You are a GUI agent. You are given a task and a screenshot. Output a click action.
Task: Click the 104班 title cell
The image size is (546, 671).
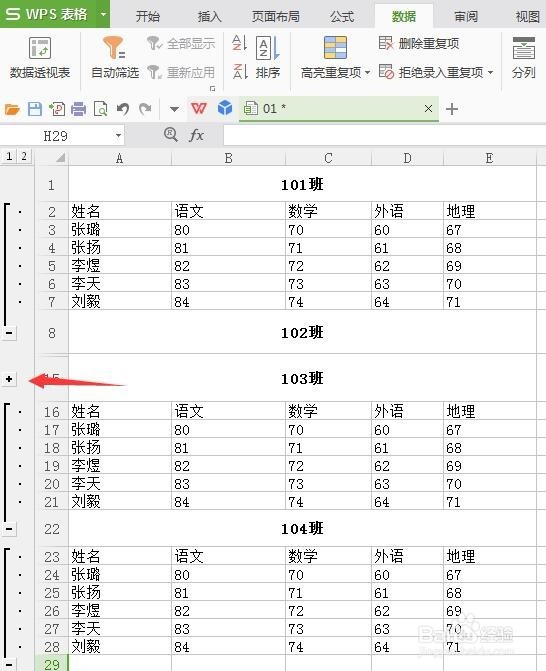(x=302, y=529)
